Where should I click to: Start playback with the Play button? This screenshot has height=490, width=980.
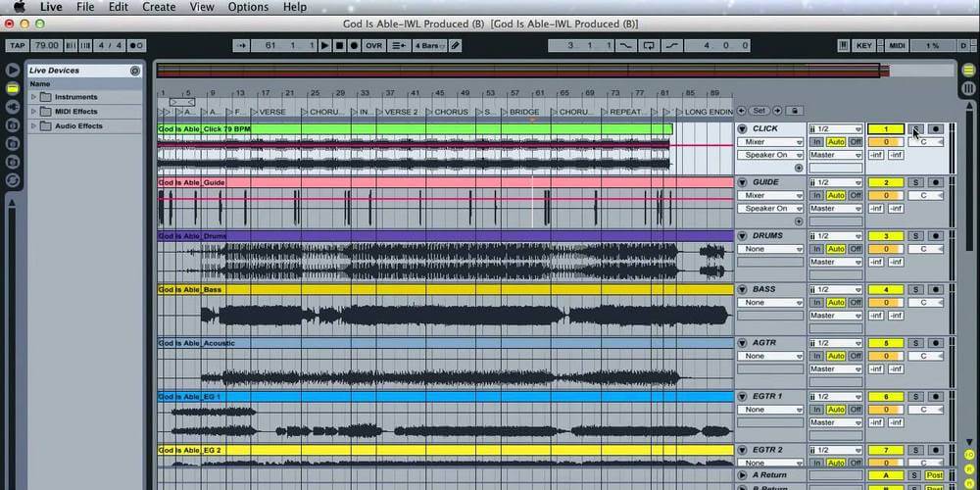[x=325, y=46]
